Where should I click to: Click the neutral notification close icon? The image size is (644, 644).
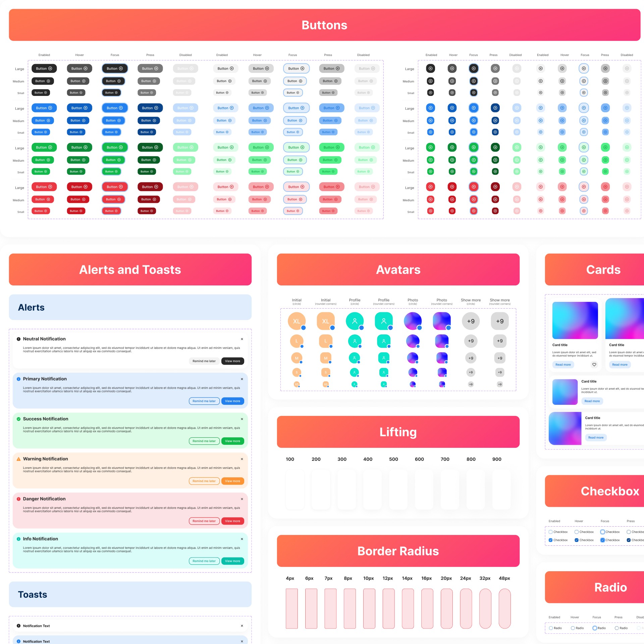[x=242, y=339]
